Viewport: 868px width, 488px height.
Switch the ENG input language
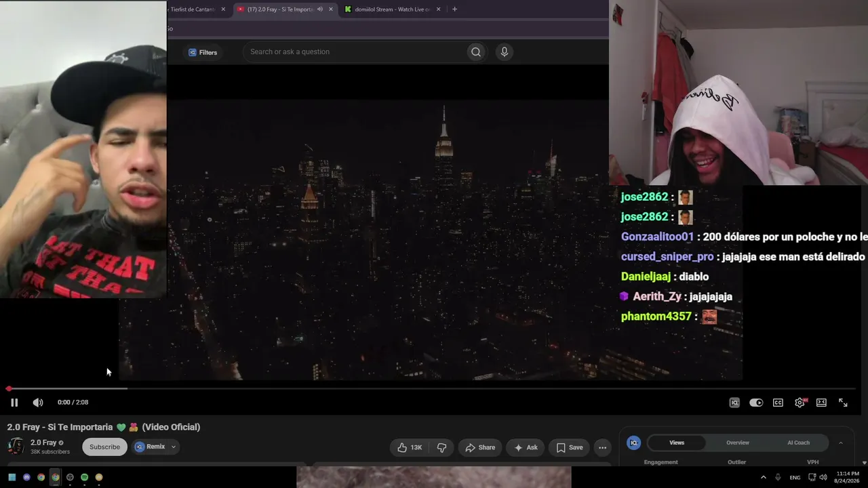point(795,477)
